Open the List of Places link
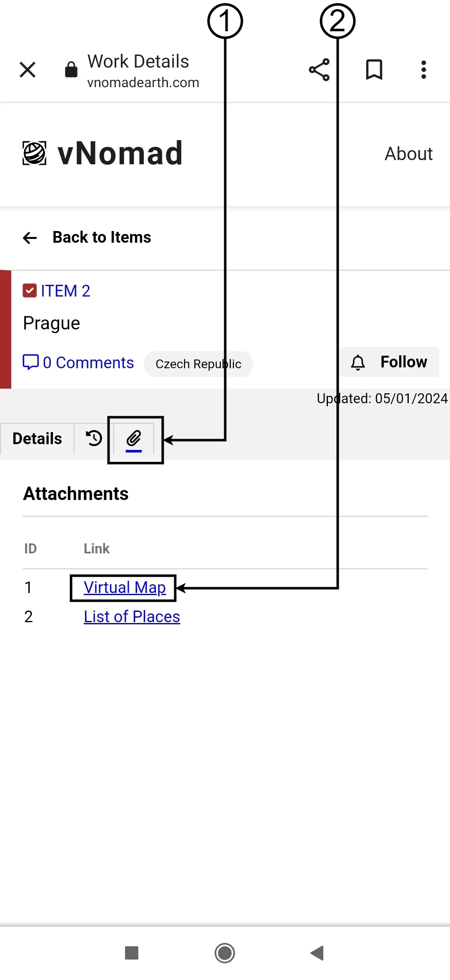The image size is (450, 980). 132,617
